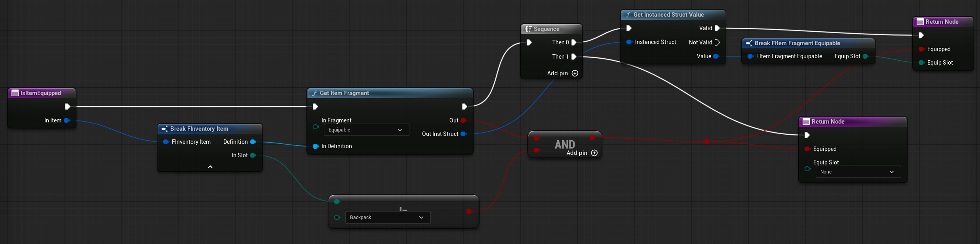Select the Break FItem Fragment Equipable node title
This screenshot has height=244, width=980.
click(797, 43)
